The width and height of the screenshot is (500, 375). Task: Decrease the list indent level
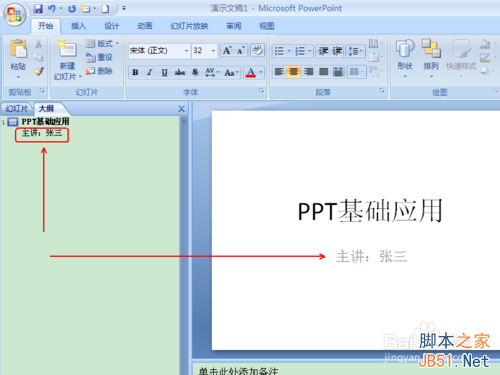[323, 51]
